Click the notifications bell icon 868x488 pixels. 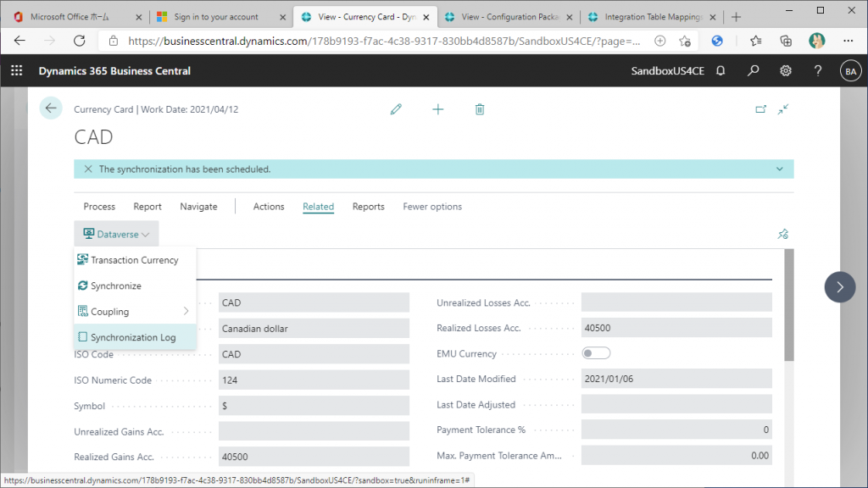tap(721, 71)
